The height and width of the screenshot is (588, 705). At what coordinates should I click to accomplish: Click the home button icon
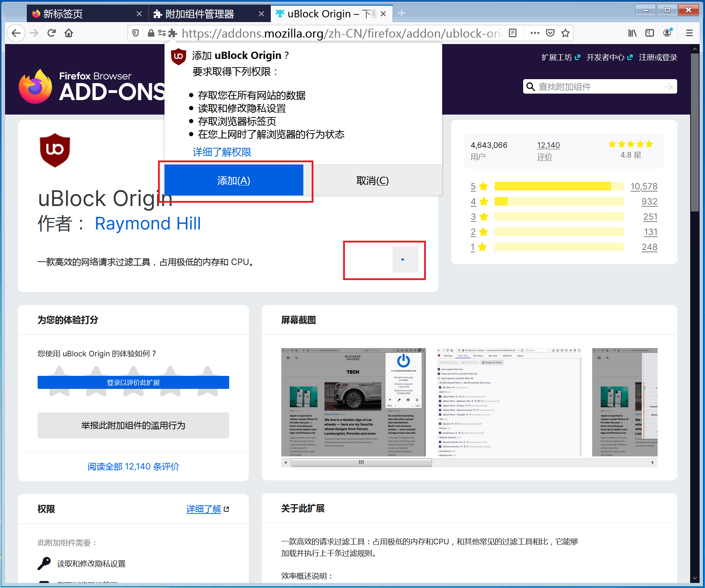point(69,33)
